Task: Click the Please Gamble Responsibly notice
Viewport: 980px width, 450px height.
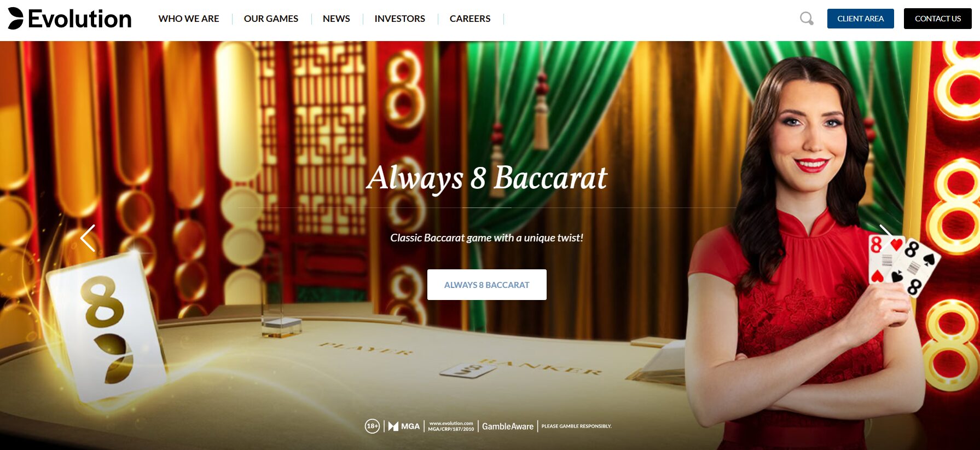Action: click(x=577, y=426)
